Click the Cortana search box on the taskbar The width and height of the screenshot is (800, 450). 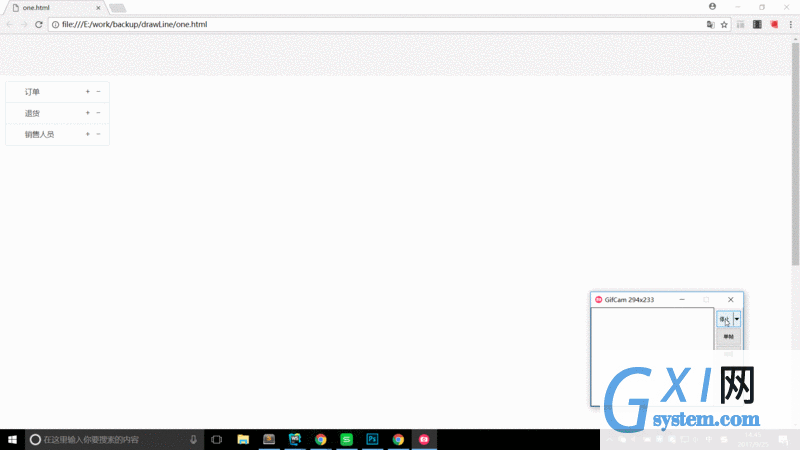tap(114, 439)
